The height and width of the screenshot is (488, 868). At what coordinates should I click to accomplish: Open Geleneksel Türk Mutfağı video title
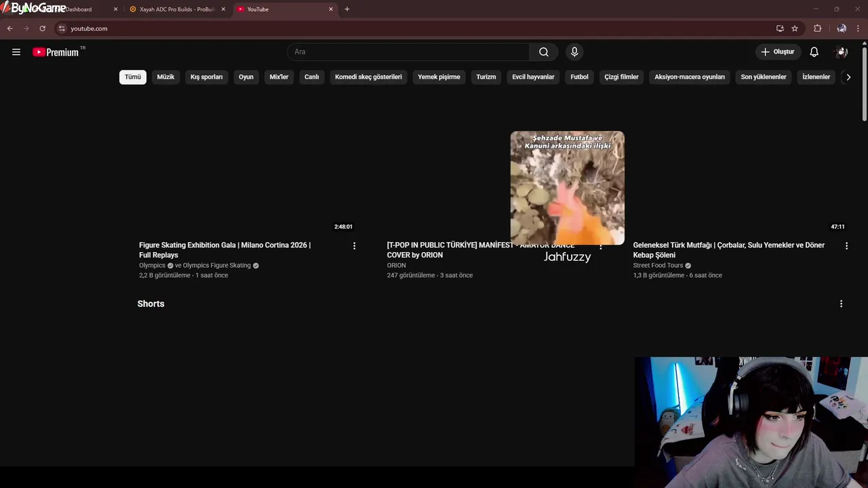(729, 250)
